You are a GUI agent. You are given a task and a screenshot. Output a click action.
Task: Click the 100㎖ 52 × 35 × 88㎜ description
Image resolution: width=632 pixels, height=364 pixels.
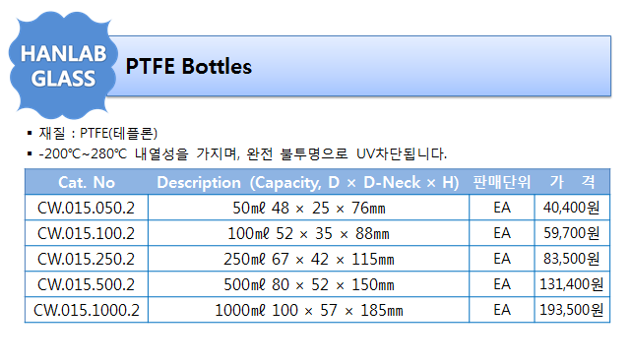click(308, 233)
